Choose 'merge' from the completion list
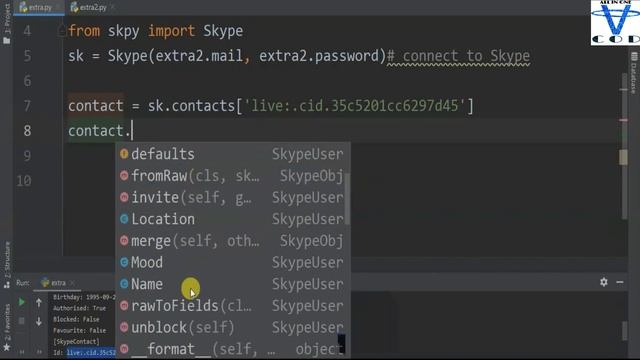640x360 pixels. point(232,241)
